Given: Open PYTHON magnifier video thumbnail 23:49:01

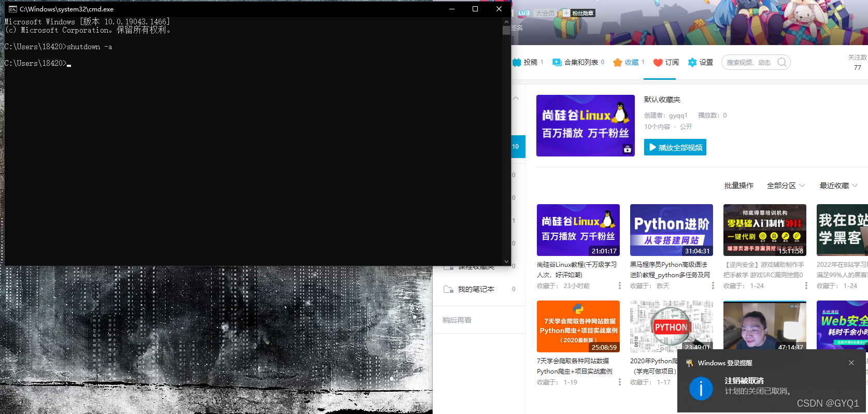Looking at the screenshot, I should pyautogui.click(x=672, y=326).
